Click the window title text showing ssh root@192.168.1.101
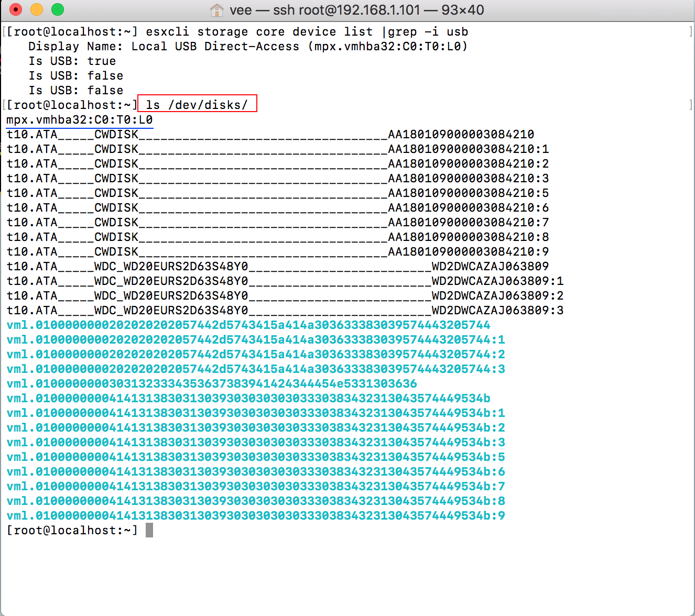695x616 pixels. (x=356, y=10)
